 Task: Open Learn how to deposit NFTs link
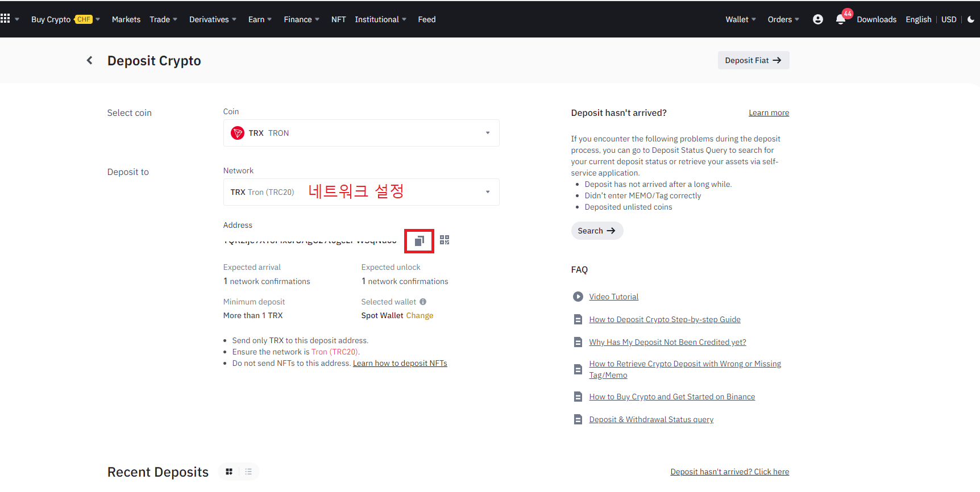click(400, 363)
